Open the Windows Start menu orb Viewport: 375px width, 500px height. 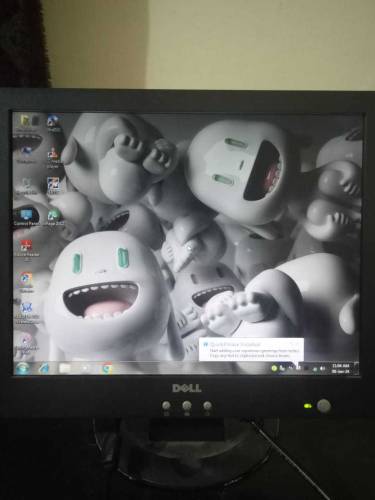[x=22, y=368]
